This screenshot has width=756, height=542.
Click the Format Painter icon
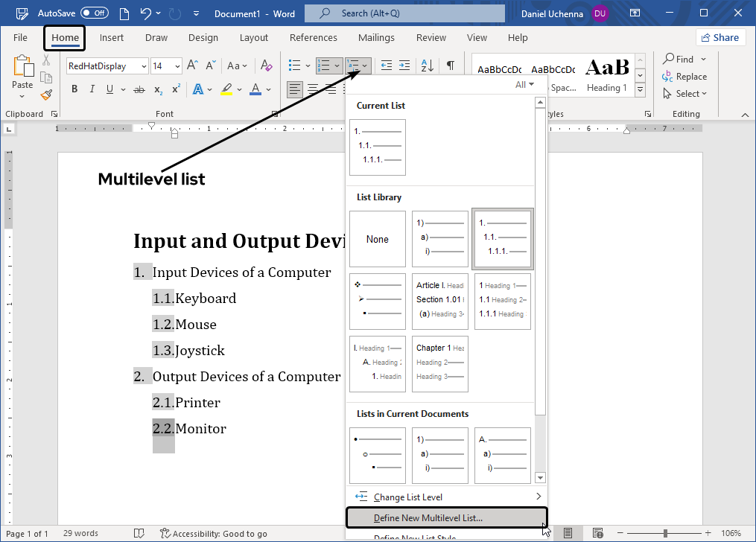(x=46, y=95)
